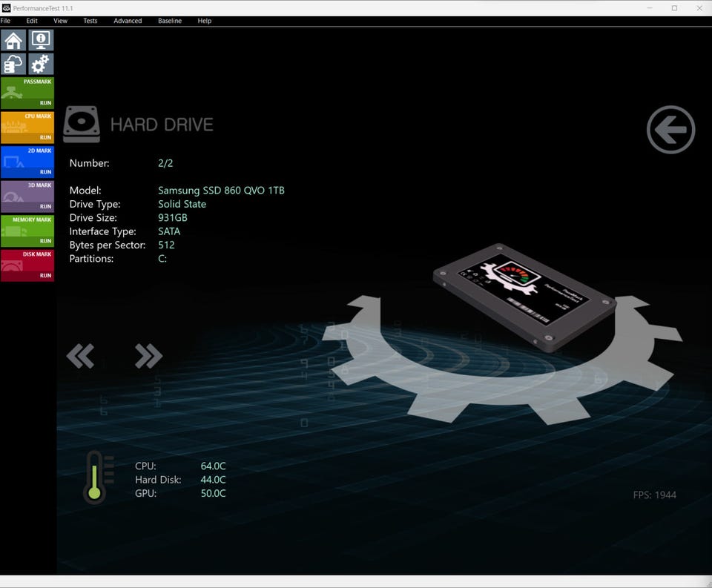Run the PassMark full benchmark
The height and width of the screenshot is (588, 712).
pos(27,93)
